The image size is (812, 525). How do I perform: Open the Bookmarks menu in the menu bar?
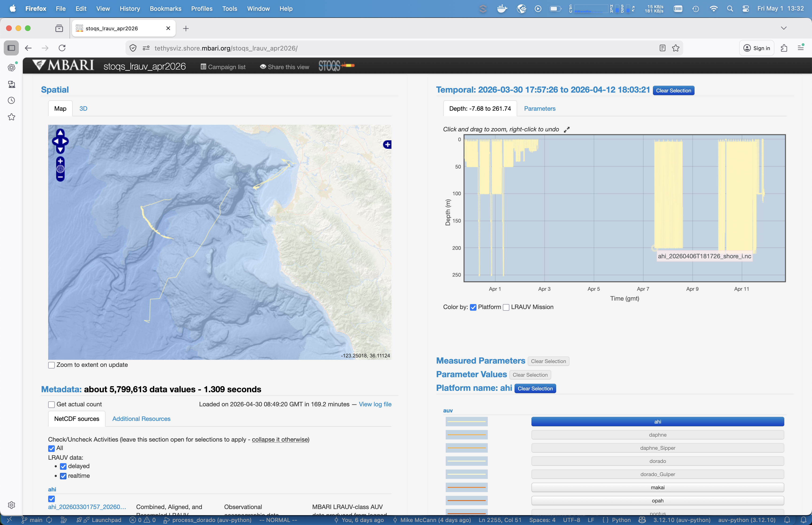pos(166,8)
